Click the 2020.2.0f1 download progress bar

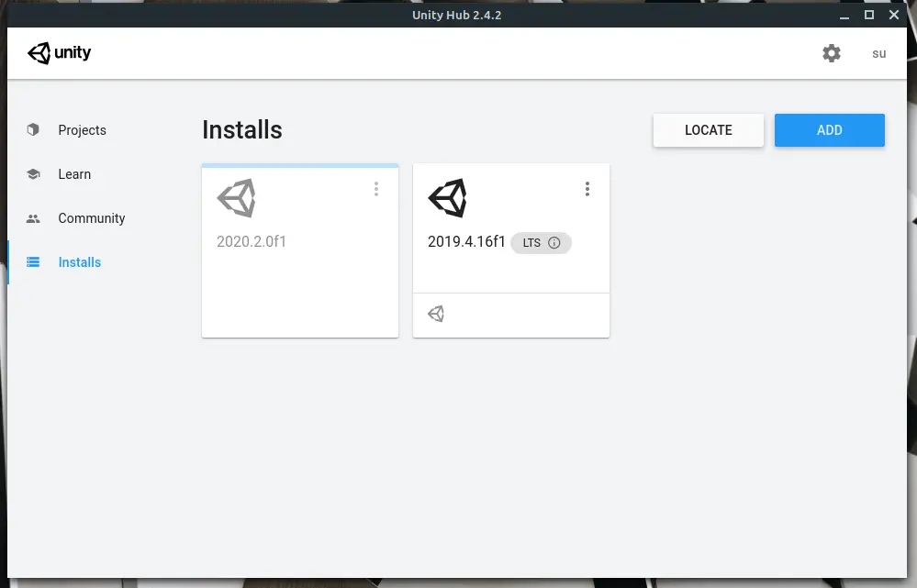coord(300,166)
